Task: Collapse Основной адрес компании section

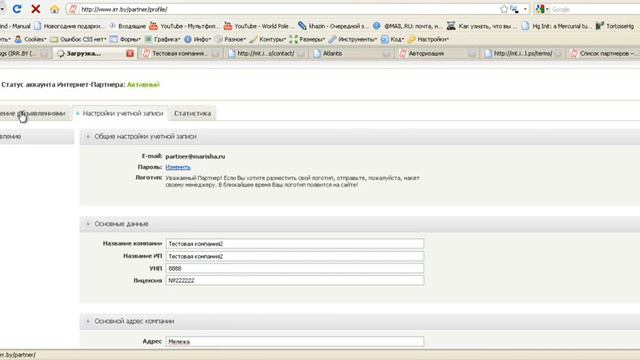Action: click(x=88, y=321)
